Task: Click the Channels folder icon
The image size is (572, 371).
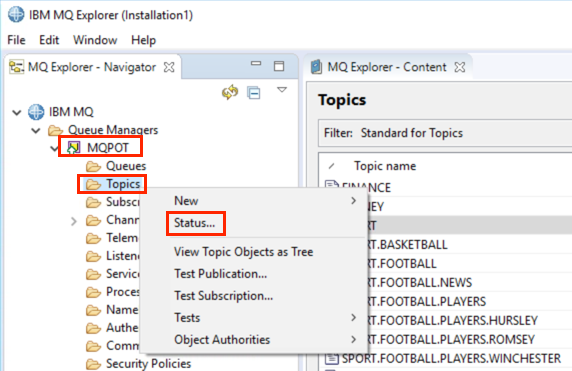Action: [x=94, y=220]
